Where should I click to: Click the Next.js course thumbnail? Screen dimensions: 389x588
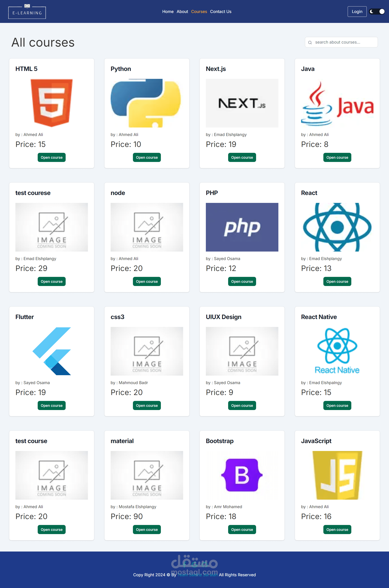242,103
